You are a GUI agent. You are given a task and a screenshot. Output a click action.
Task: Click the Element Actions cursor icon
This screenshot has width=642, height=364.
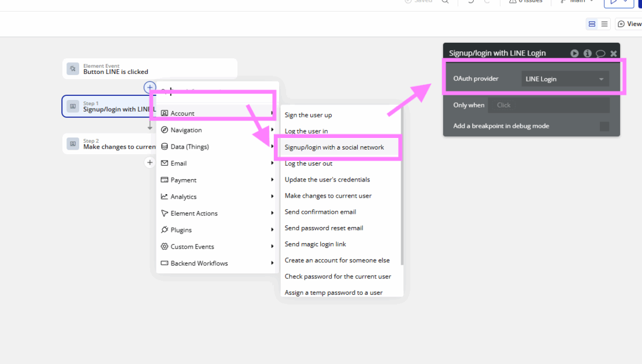click(x=164, y=213)
